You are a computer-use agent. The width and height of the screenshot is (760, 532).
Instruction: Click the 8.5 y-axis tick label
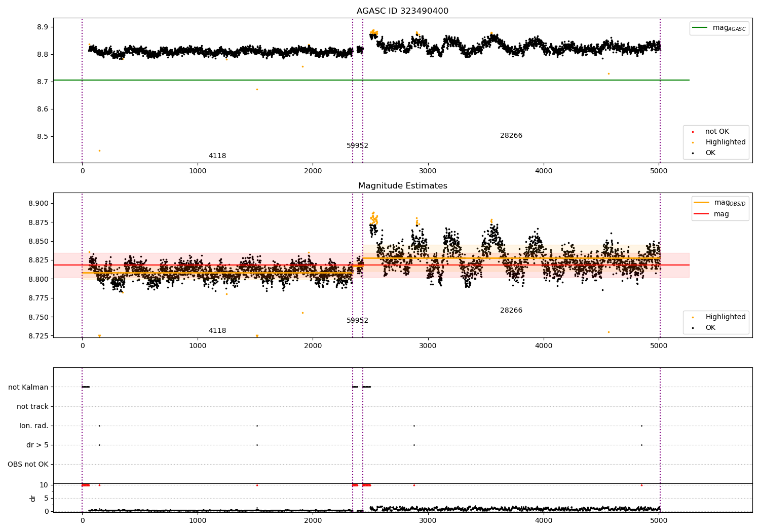coord(43,136)
